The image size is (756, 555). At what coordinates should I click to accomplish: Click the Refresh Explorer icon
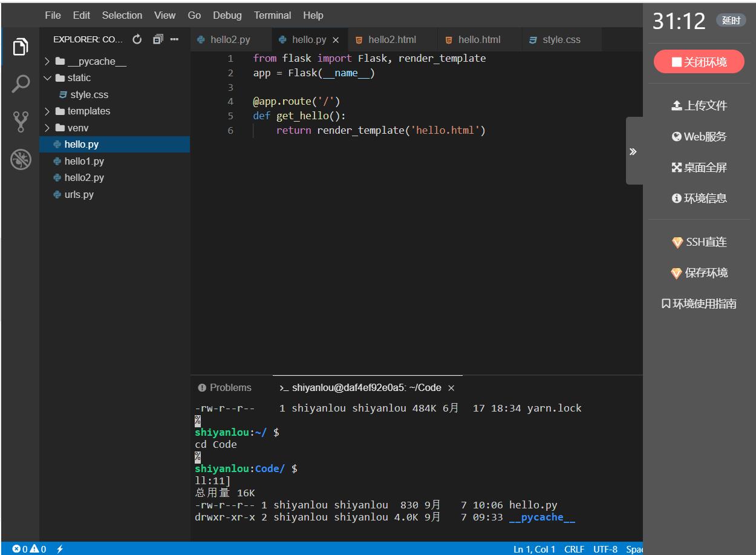click(137, 40)
